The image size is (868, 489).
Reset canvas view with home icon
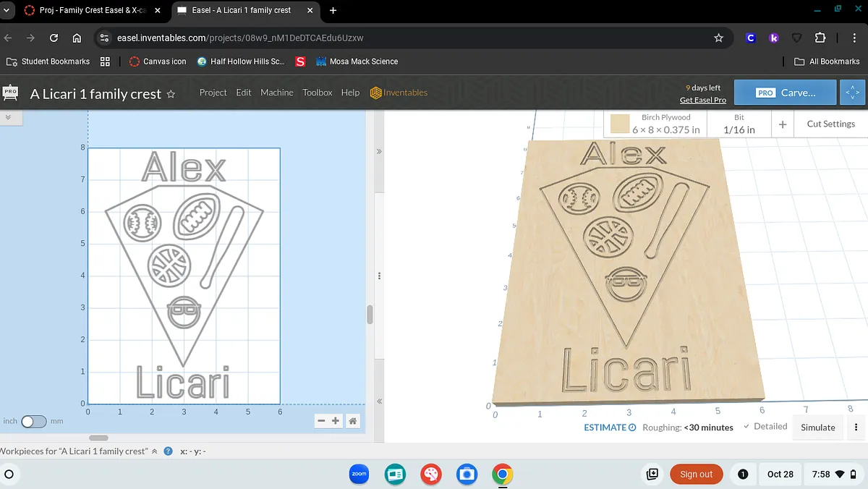click(x=352, y=421)
